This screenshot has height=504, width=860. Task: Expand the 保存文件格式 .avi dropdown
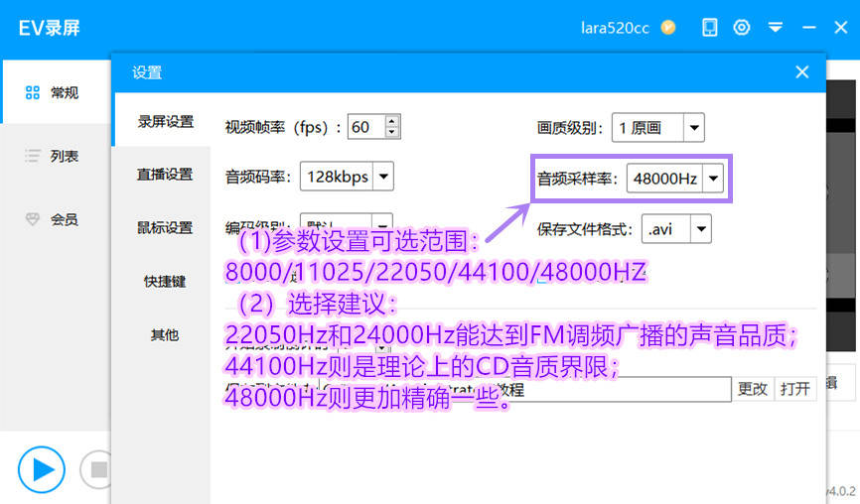click(701, 229)
